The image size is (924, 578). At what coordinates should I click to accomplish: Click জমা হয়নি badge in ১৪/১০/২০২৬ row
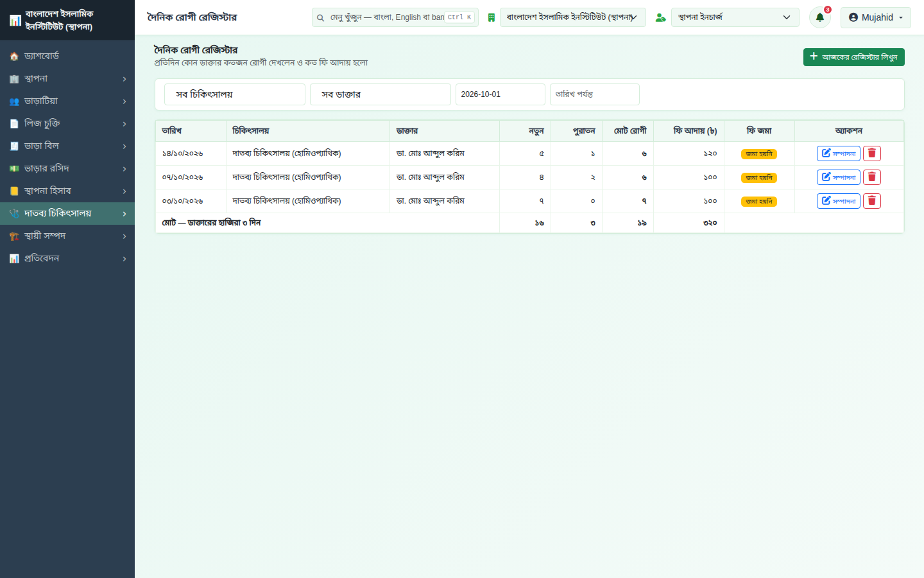(759, 154)
